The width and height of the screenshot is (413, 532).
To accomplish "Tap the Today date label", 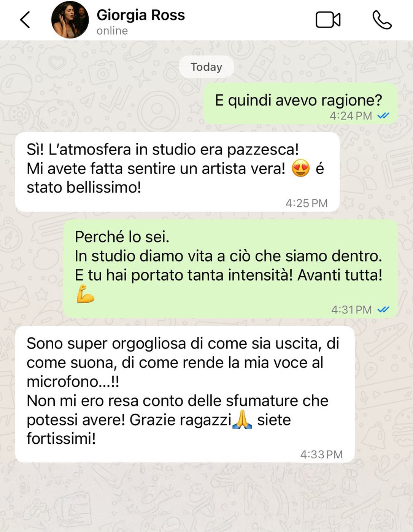I will 206,67.
